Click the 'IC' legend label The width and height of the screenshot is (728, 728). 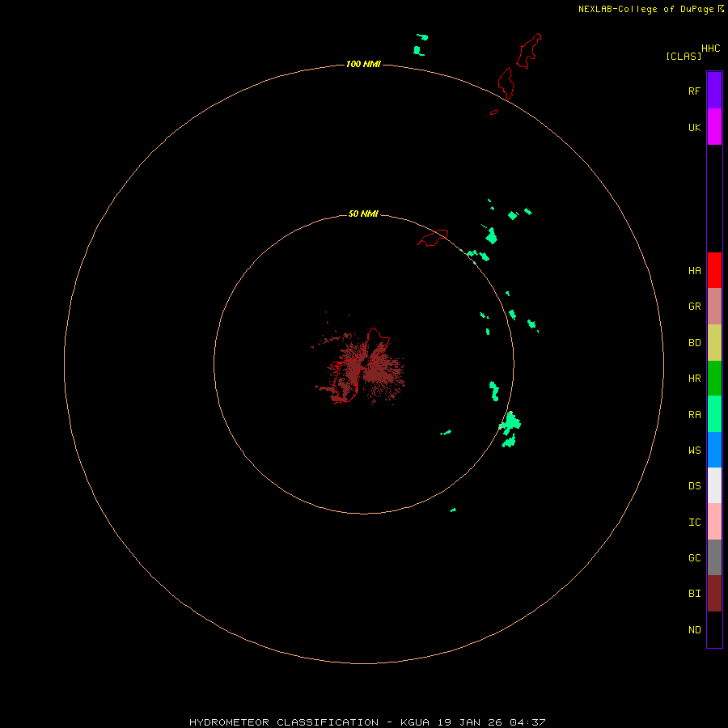coord(694,523)
